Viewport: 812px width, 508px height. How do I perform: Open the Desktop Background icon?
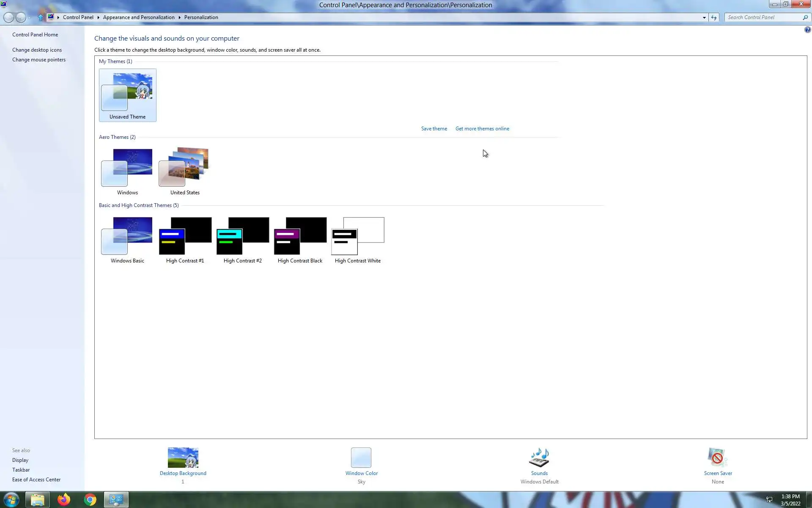(183, 458)
